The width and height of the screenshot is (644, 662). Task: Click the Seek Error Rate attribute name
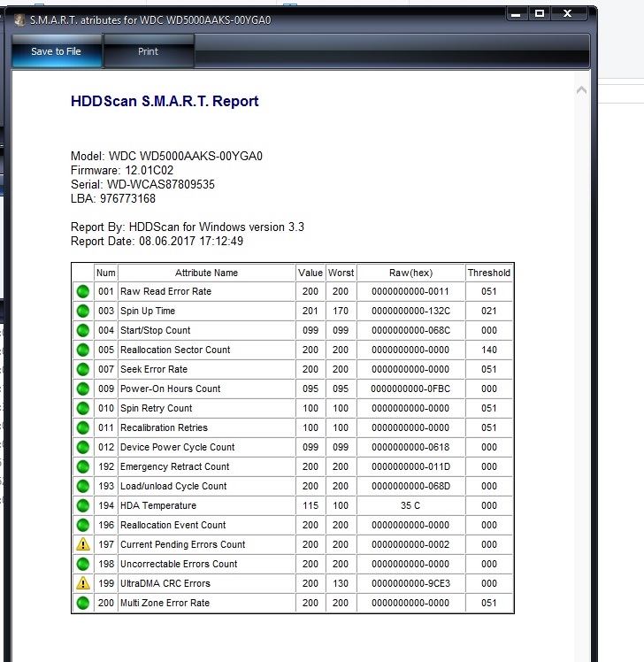click(154, 369)
